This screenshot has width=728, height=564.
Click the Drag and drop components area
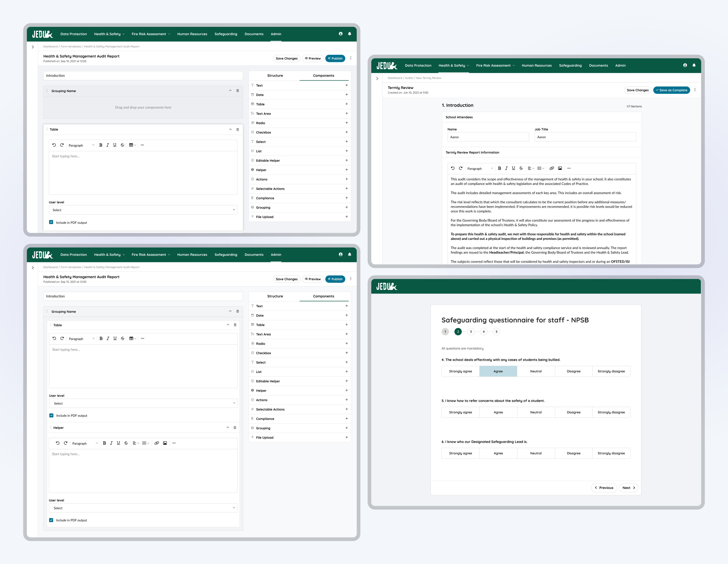click(143, 107)
